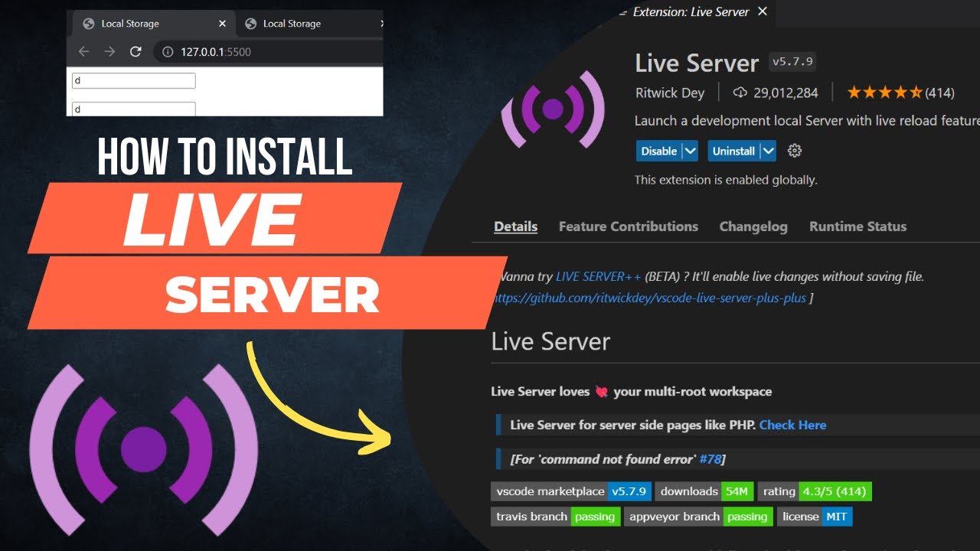Open the Feature Contributions tab
This screenshot has height=551, width=980.
[629, 227]
